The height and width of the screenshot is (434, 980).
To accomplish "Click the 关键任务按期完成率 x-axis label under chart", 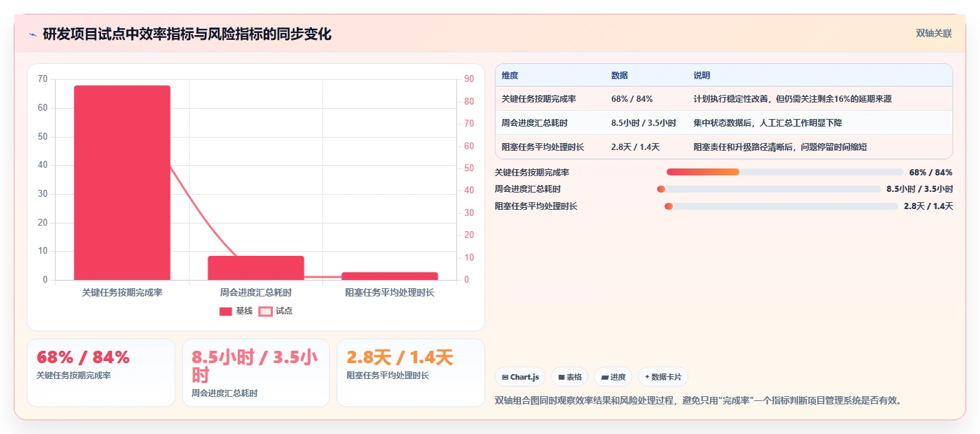I will click(x=122, y=293).
